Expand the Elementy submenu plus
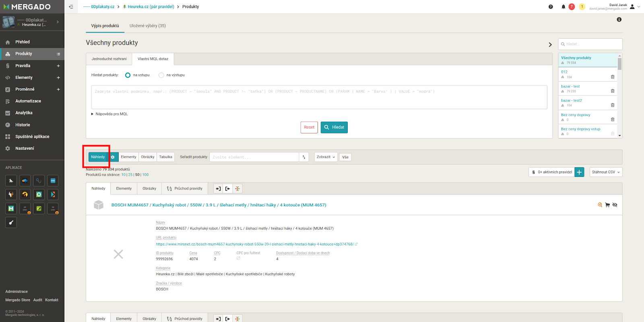 [58, 77]
